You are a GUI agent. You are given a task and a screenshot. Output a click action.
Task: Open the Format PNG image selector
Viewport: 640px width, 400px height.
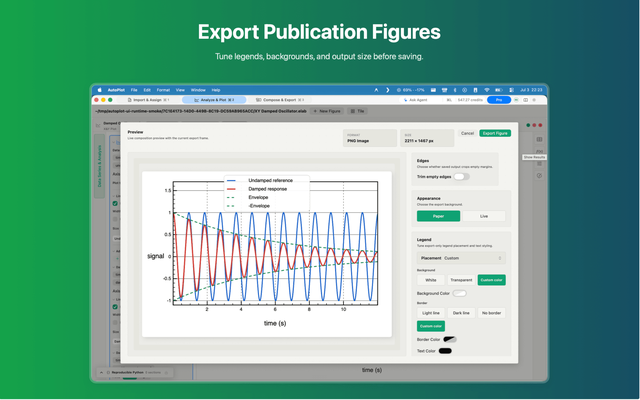click(370, 138)
